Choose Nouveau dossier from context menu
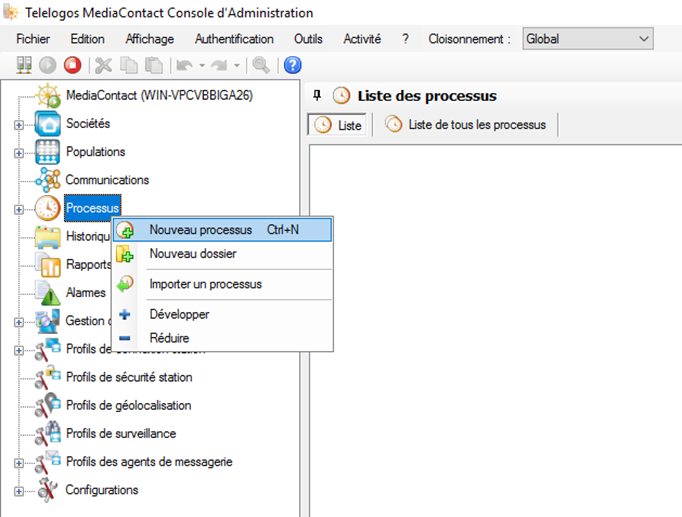Viewport: 682px width, 517px height. [x=223, y=253]
